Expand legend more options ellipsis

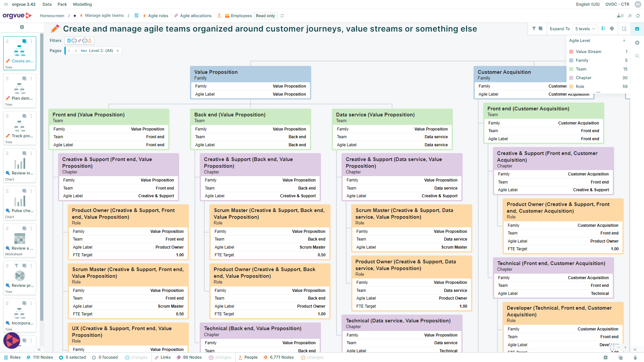click(x=598, y=92)
